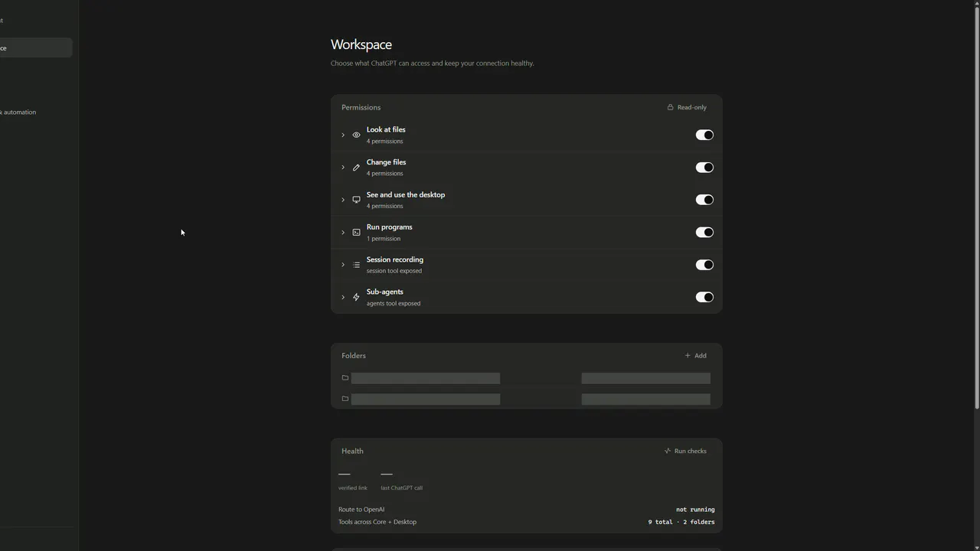Viewport: 980px width, 551px height.
Task: Click the not running status text
Action: click(x=695, y=510)
